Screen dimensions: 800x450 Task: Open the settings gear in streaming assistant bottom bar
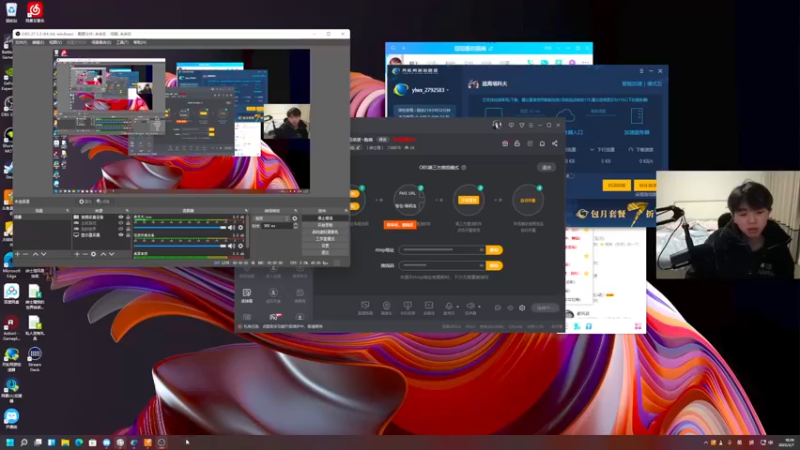(x=522, y=308)
